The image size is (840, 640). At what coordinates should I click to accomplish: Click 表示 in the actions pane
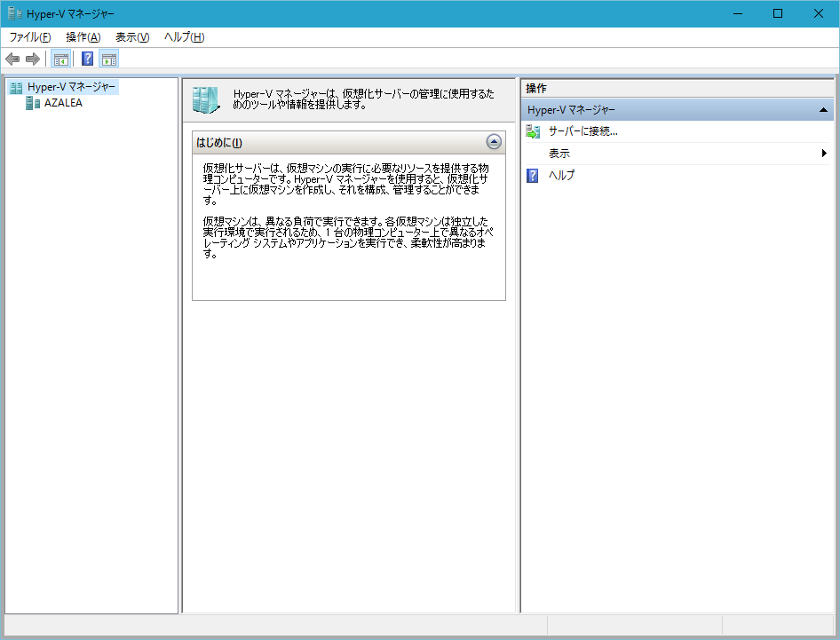pos(559,154)
